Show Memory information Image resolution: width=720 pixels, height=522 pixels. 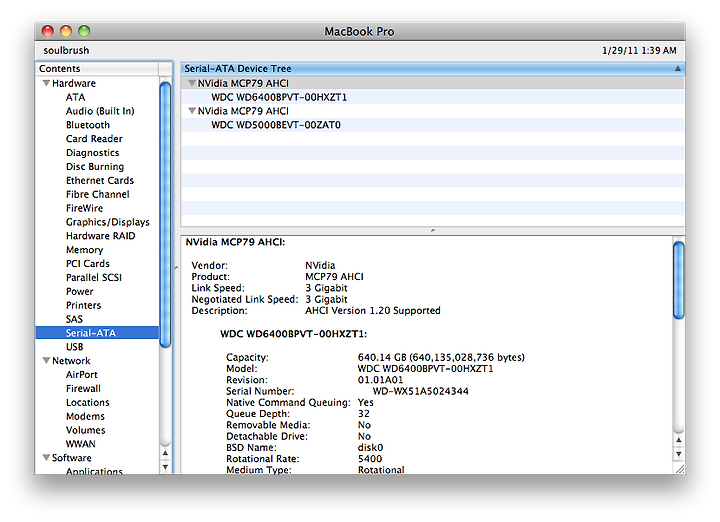point(84,250)
